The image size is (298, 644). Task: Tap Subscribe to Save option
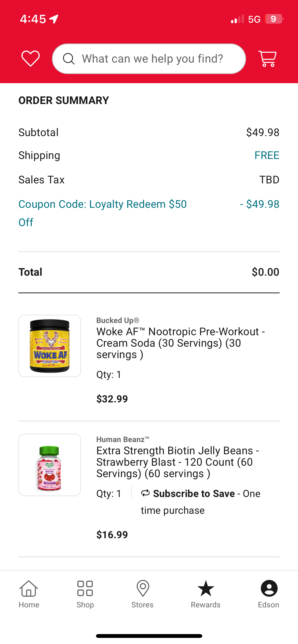194,494
